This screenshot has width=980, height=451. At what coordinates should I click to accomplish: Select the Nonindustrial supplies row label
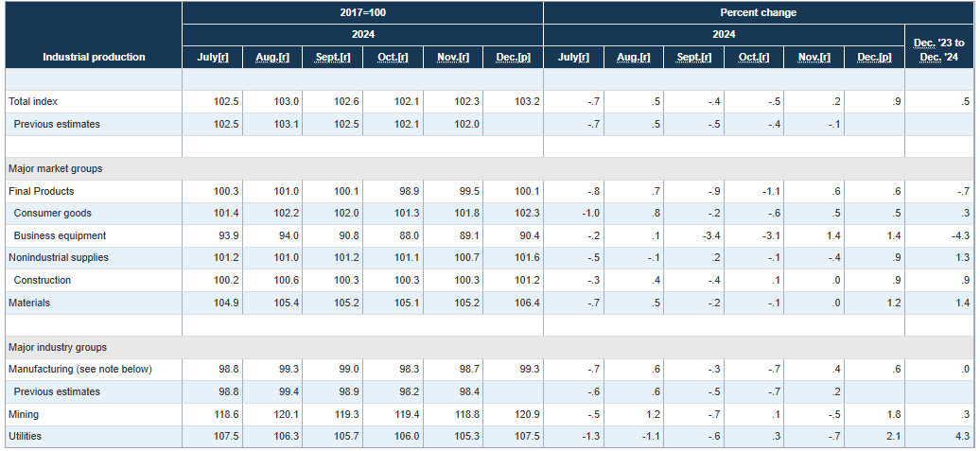[x=58, y=258]
